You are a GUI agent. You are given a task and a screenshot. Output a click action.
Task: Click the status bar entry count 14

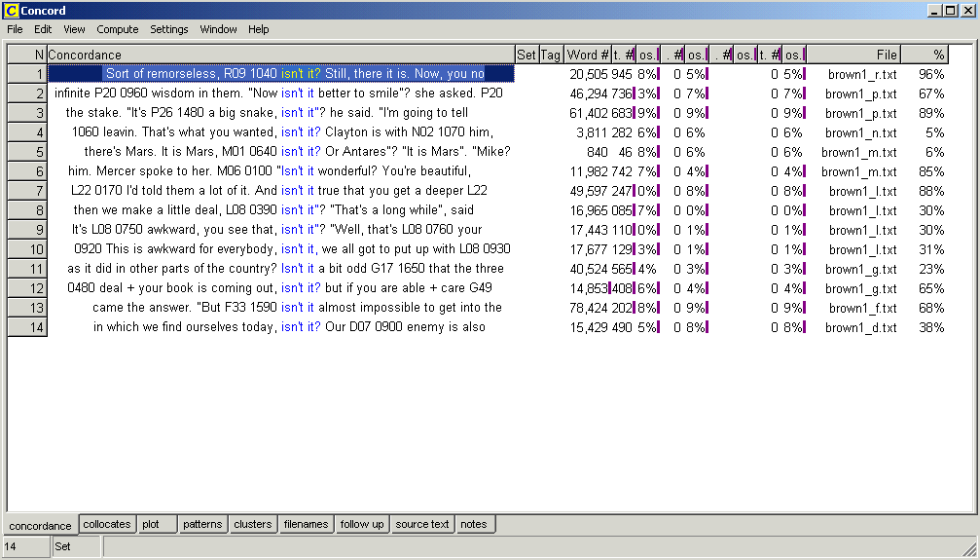click(x=26, y=546)
